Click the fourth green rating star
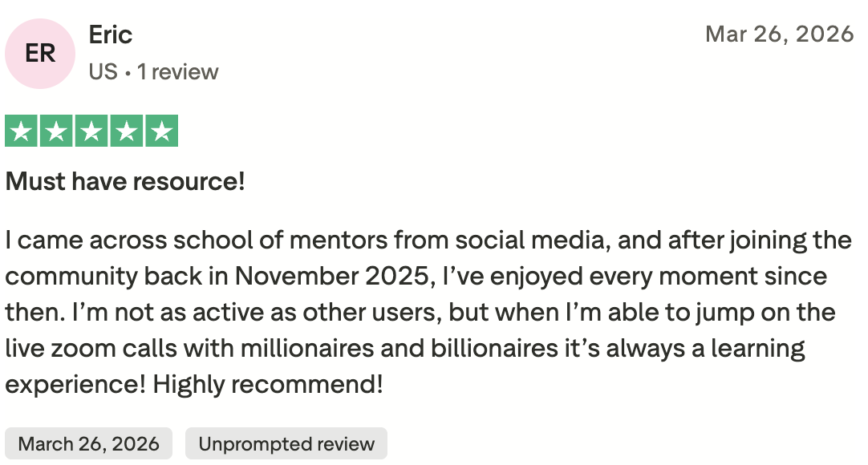 (127, 131)
